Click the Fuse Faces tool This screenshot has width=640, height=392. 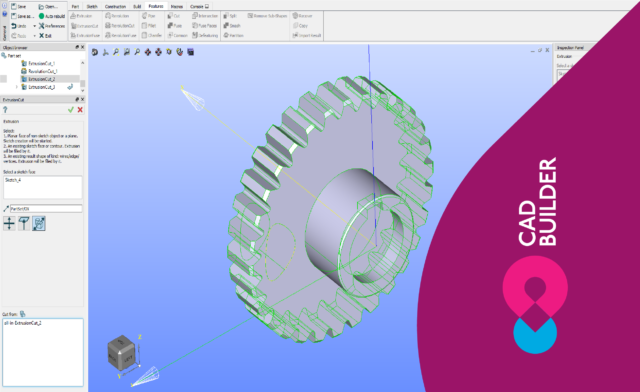click(x=204, y=26)
